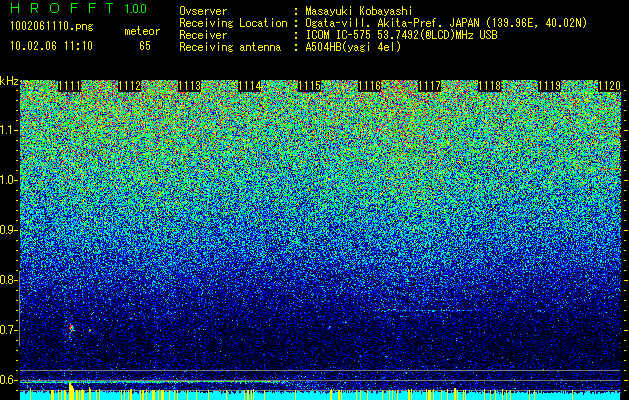Click the 0.8 kHz axis label
This screenshot has height=400, width=629.
(x=8, y=280)
